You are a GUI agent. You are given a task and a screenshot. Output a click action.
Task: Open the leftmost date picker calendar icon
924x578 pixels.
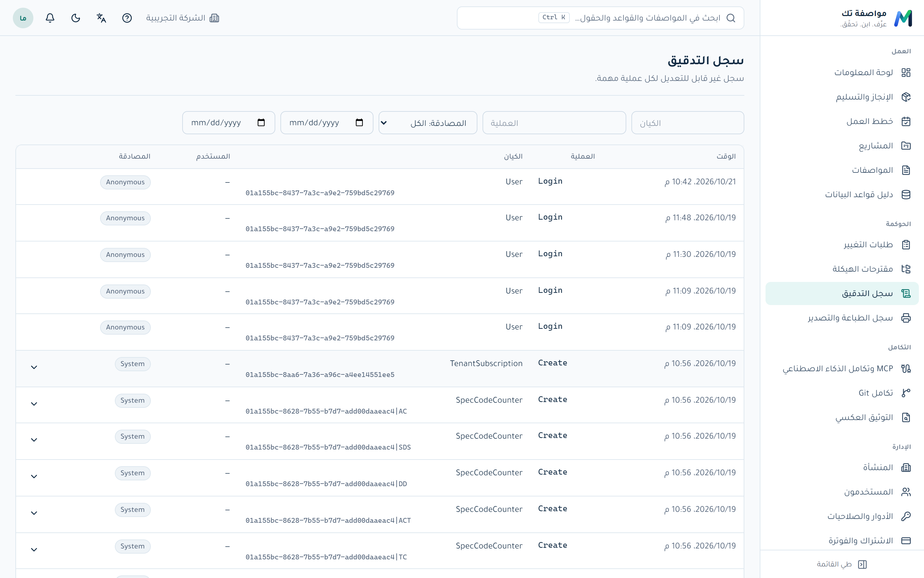pos(261,123)
